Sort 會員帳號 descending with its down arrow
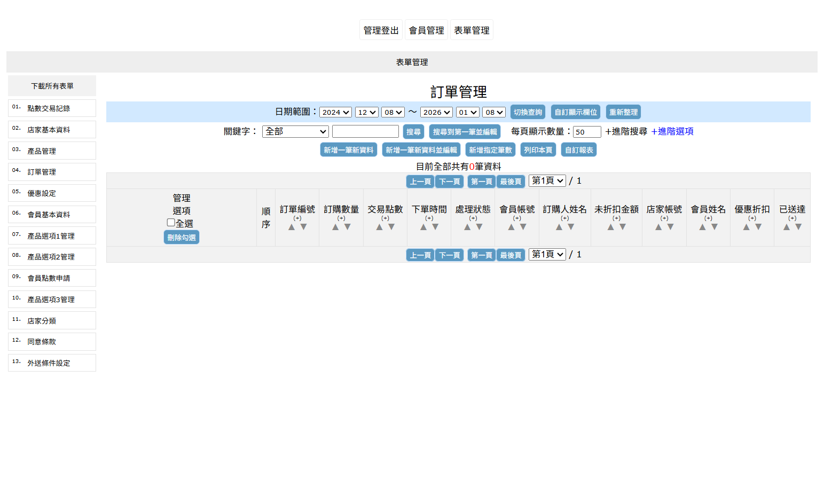This screenshot has height=504, width=824. [x=523, y=227]
